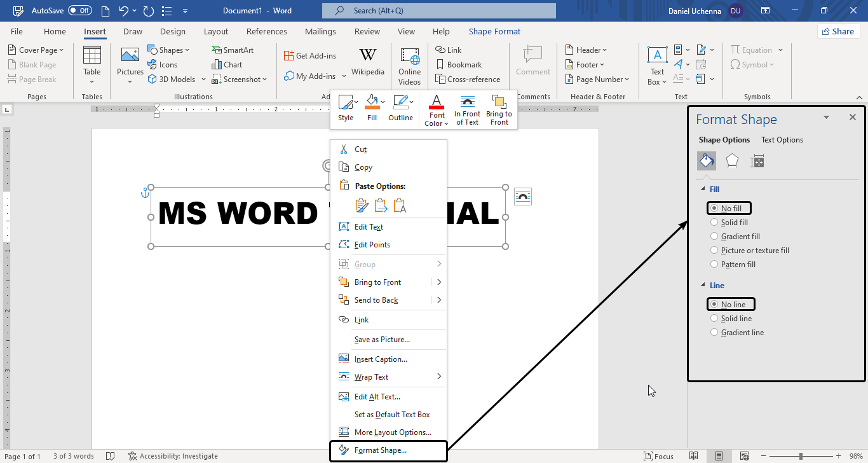868x463 pixels.
Task: Insert a SmartArt graphic
Action: 233,50
